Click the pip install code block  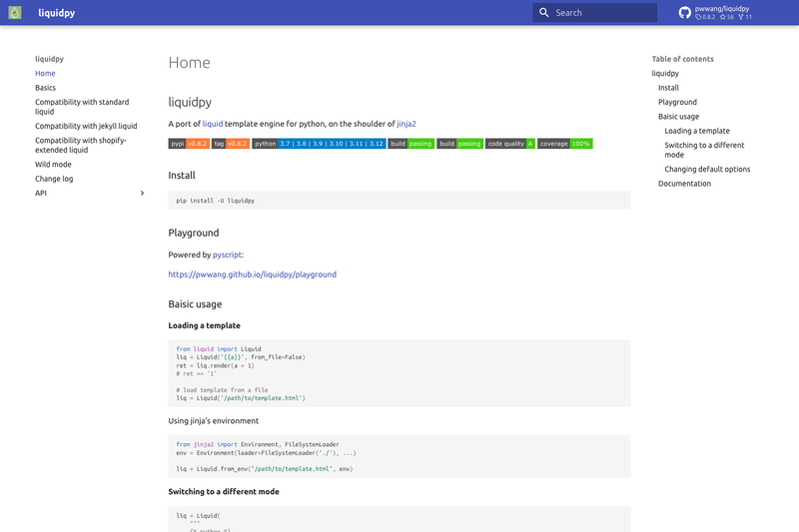point(399,201)
